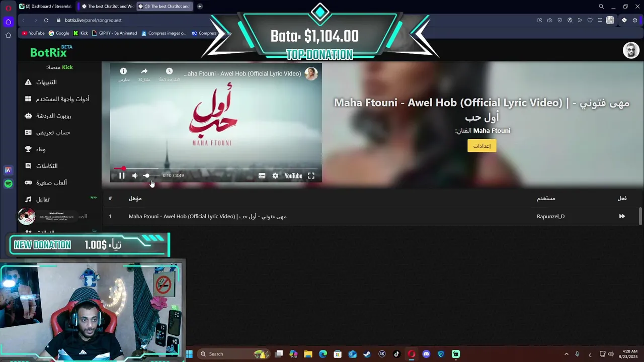Click the Opera heart bookmark icon
644x362 pixels.
590,20
